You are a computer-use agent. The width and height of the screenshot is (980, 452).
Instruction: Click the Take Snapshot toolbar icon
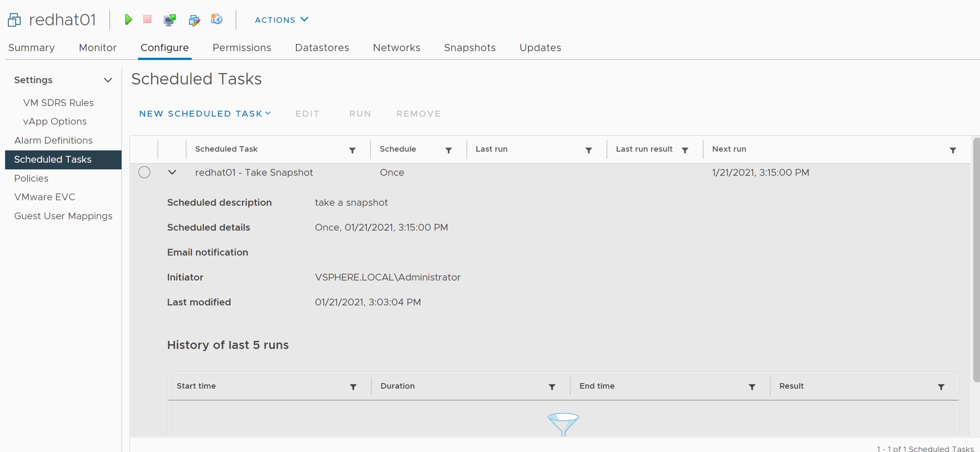coord(217,19)
